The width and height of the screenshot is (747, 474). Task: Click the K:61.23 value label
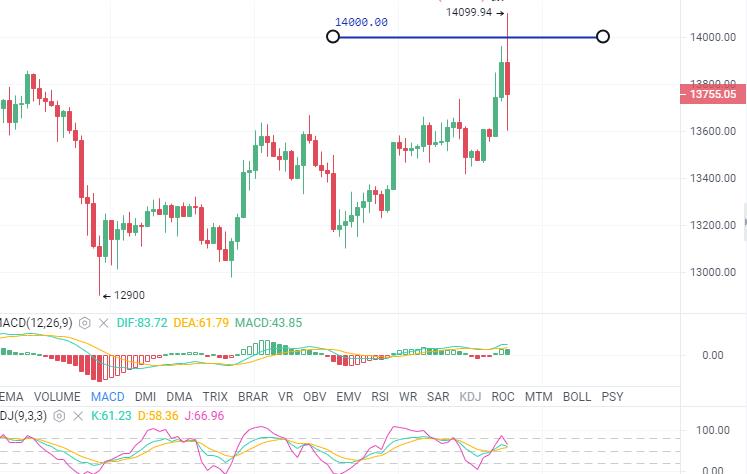click(x=111, y=416)
